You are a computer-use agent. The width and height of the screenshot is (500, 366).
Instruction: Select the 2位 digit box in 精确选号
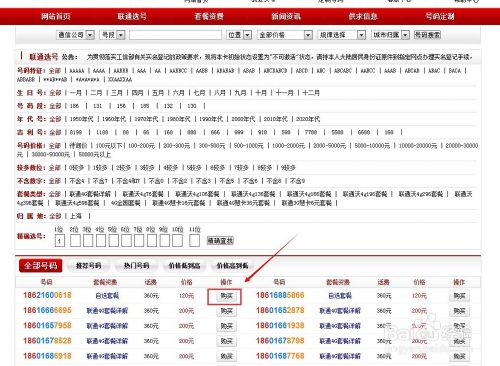[x=75, y=241]
